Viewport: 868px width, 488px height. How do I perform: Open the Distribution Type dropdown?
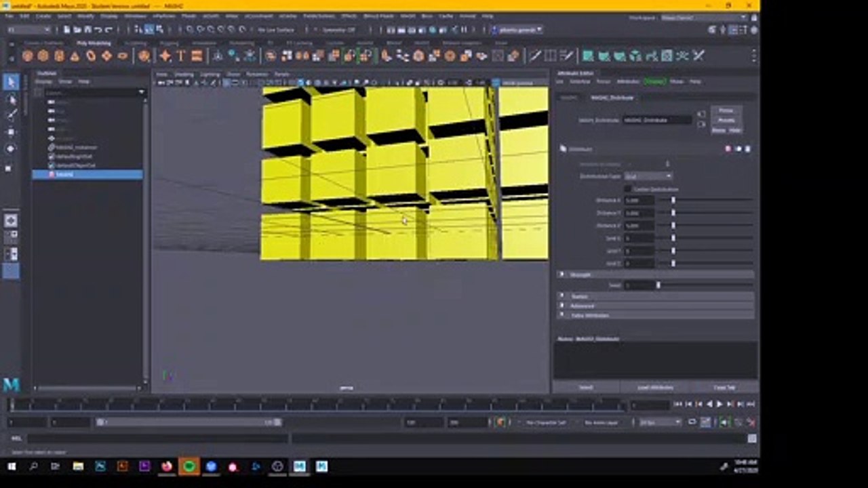[648, 176]
